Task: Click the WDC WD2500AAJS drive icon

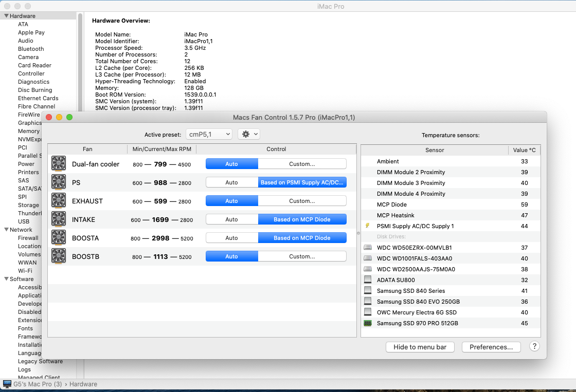Action: [x=367, y=269]
